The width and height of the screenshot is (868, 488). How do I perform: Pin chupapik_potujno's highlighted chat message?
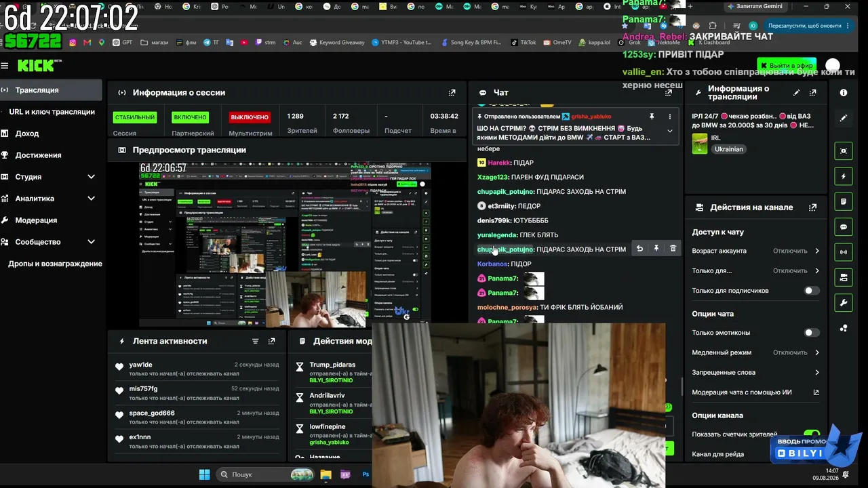(x=656, y=249)
